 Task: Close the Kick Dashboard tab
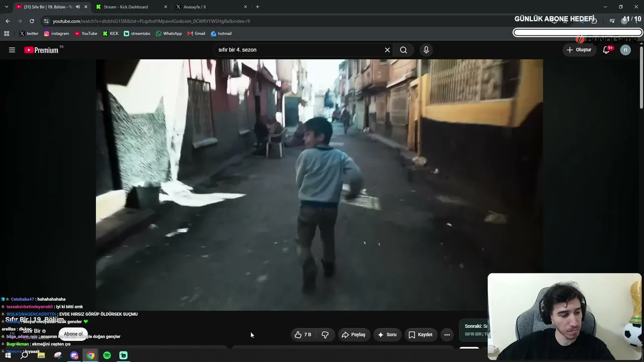(166, 7)
